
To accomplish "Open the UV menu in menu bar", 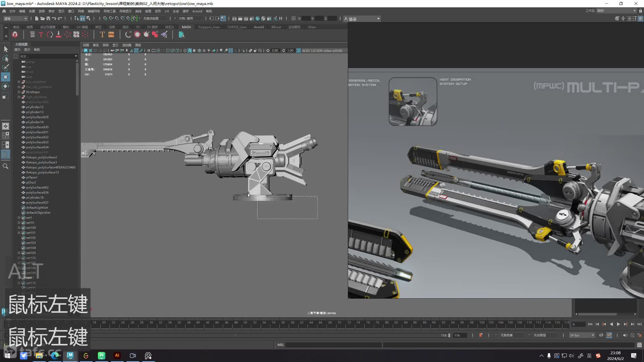I will [167, 11].
